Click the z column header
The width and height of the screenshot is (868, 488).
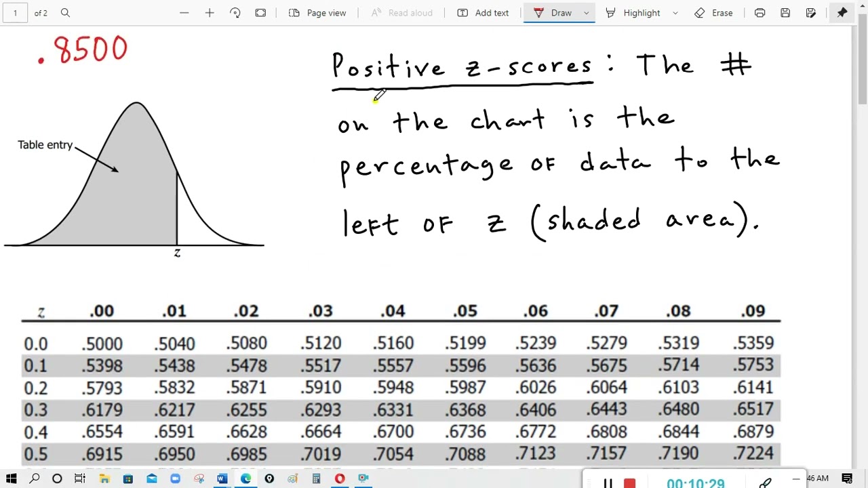tap(41, 312)
